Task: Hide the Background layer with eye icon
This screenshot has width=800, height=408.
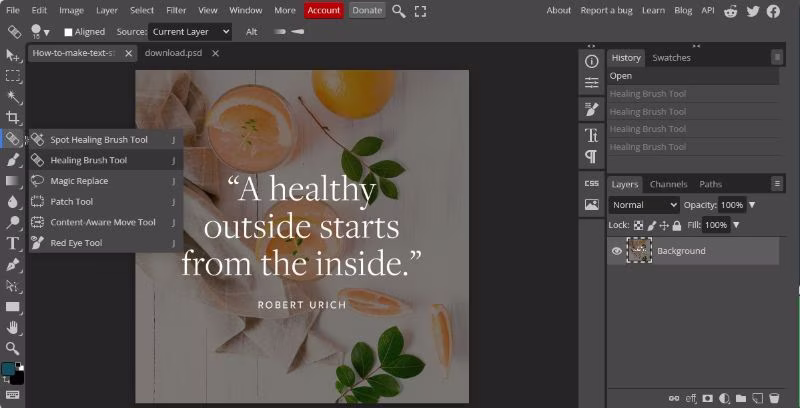Action: point(616,251)
